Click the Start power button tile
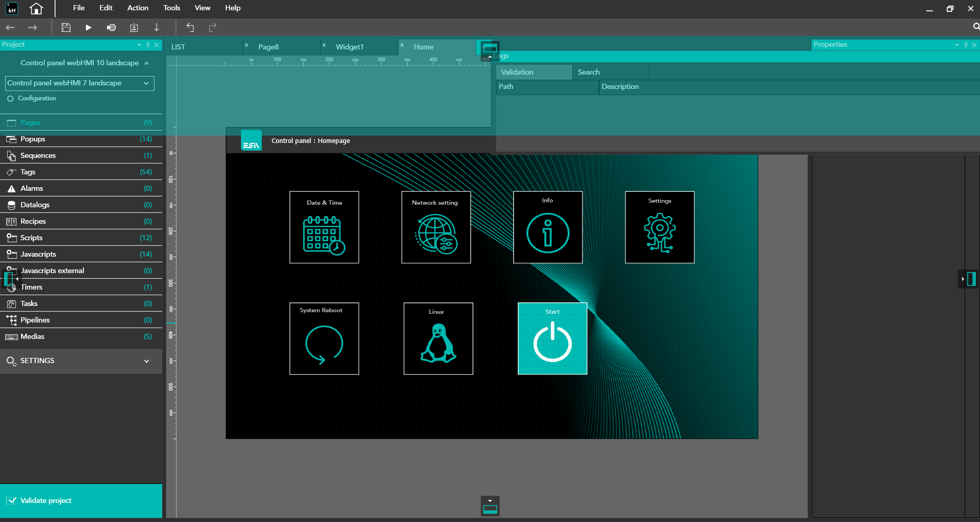This screenshot has height=522, width=980. coord(552,338)
